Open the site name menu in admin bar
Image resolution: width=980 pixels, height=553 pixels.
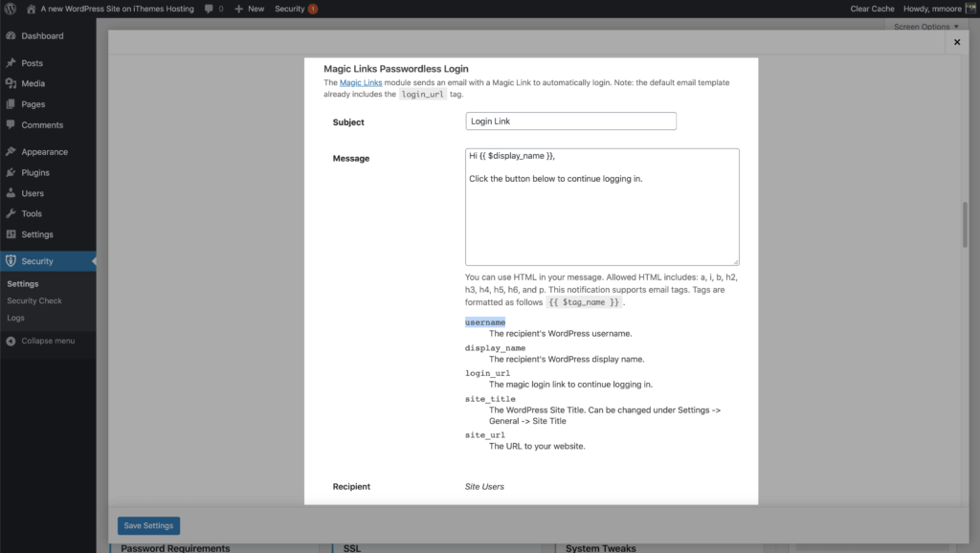point(111,9)
